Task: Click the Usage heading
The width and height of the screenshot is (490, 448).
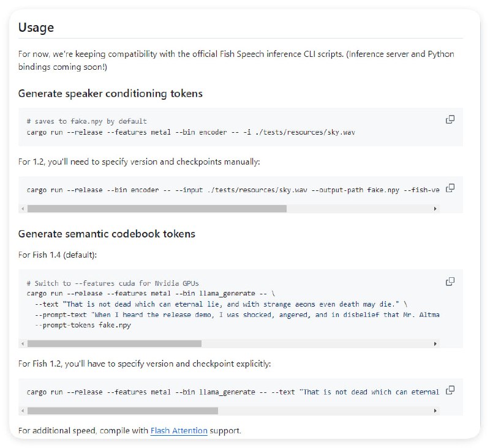Action: (36, 28)
